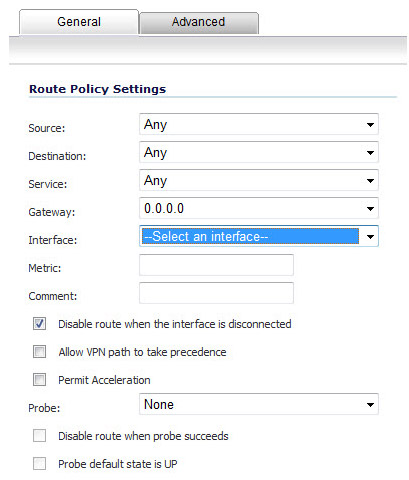Click the Comment text field

(x=216, y=293)
